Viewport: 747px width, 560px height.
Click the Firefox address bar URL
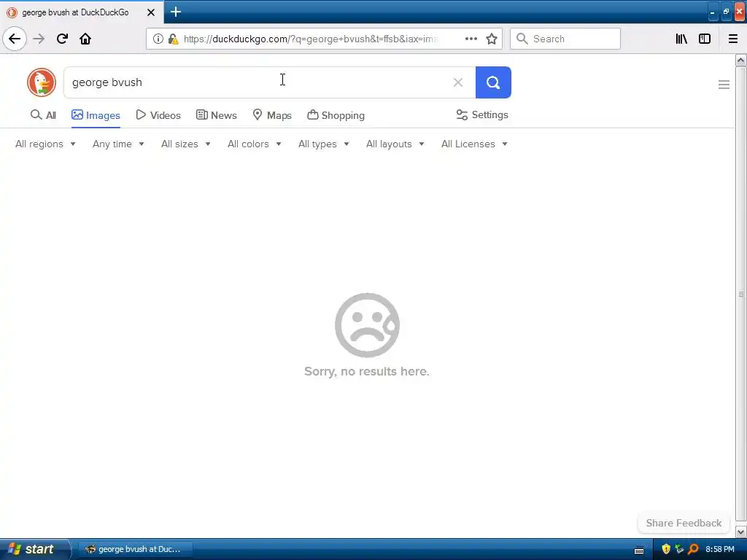coord(311,39)
